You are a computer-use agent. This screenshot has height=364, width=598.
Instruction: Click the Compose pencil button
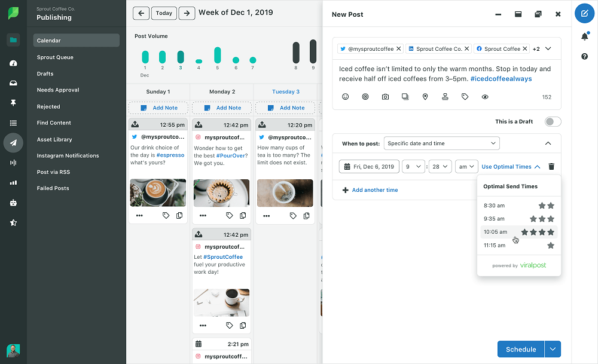584,13
